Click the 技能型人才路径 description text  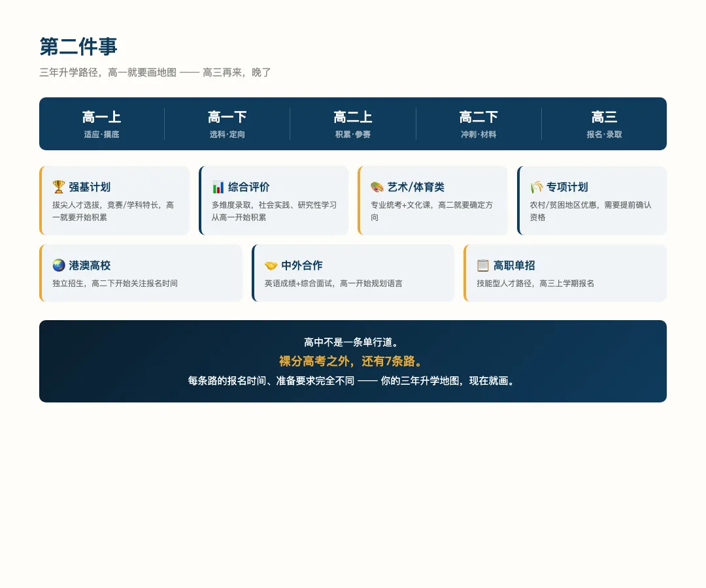click(536, 283)
